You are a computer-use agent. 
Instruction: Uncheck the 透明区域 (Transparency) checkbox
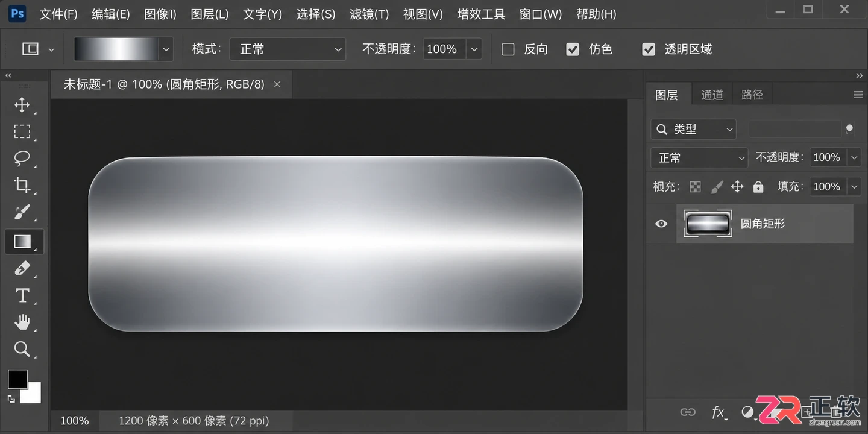point(649,49)
